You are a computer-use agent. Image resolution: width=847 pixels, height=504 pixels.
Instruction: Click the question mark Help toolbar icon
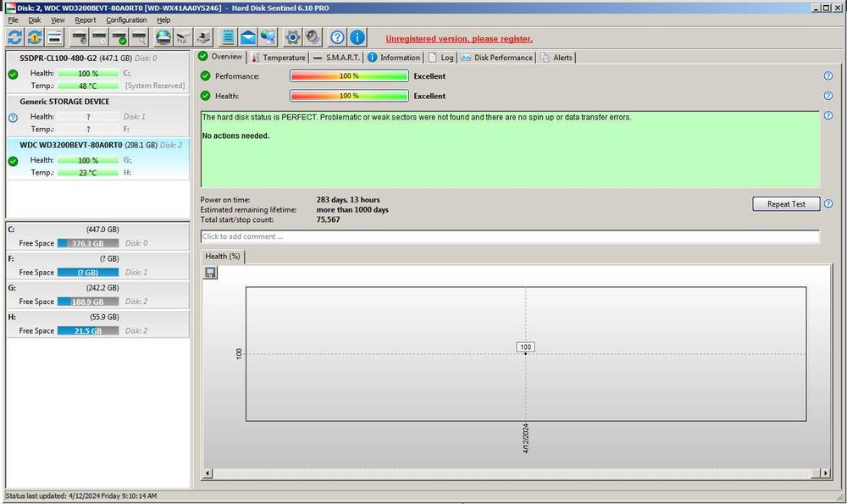337,37
